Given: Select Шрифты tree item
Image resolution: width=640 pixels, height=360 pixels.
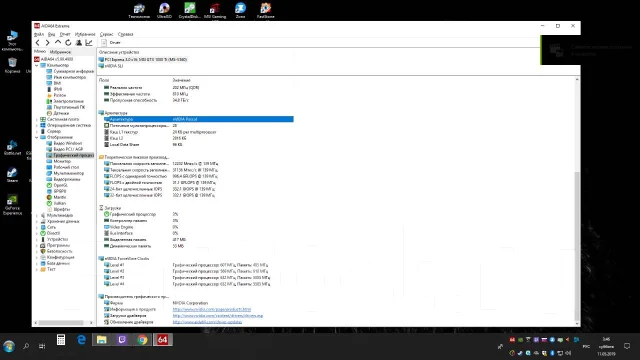Looking at the screenshot, I should [x=58, y=209].
